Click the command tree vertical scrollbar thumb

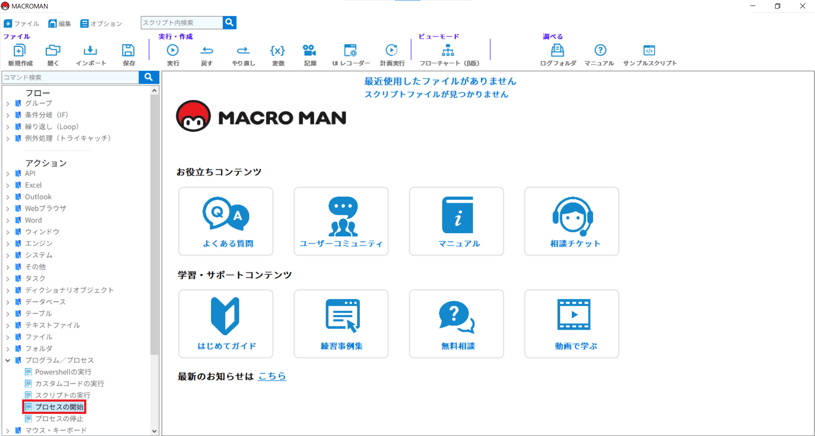(154, 225)
